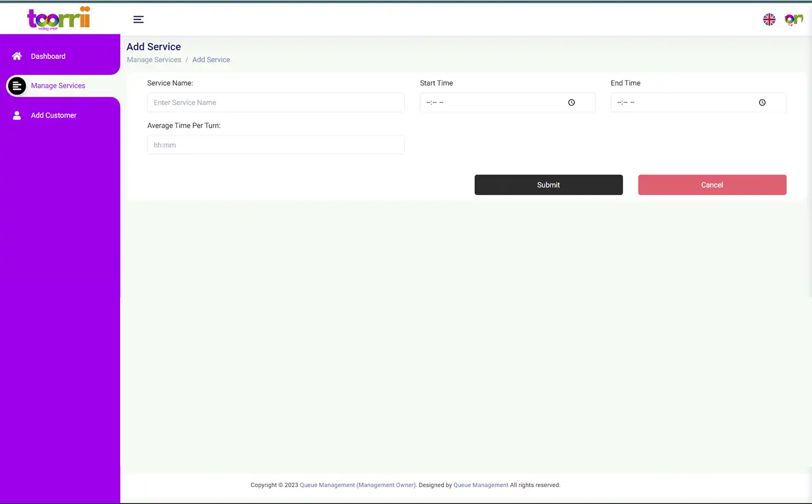Switch language using the UK flag icon
Image resolution: width=812 pixels, height=504 pixels.
pos(769,19)
